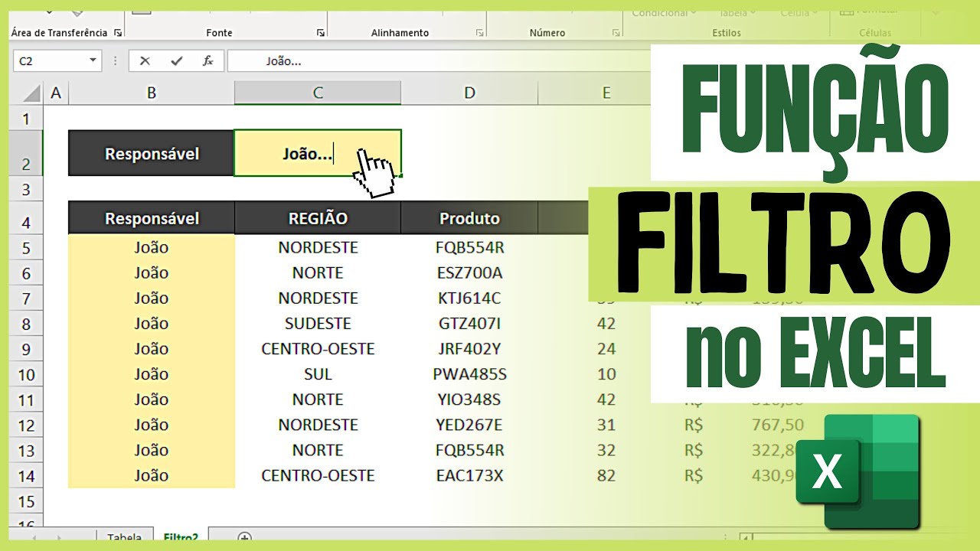
Task: Click product code EAC173X
Action: click(x=469, y=475)
